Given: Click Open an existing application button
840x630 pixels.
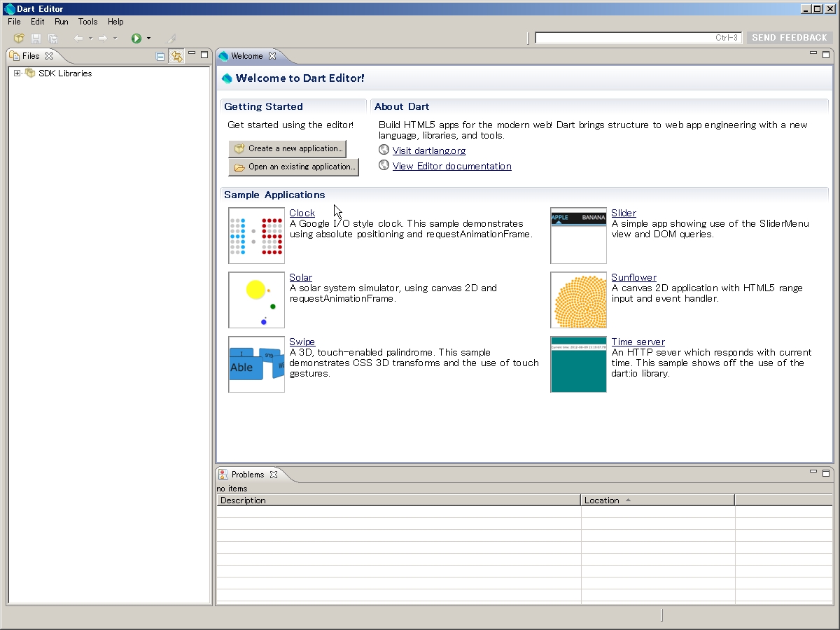Looking at the screenshot, I should point(294,167).
